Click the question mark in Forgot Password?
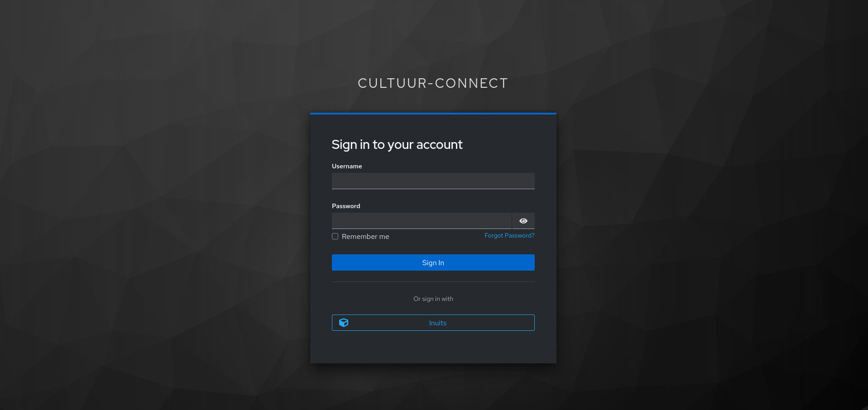Screen dimensions: 868x410 pos(532,235)
